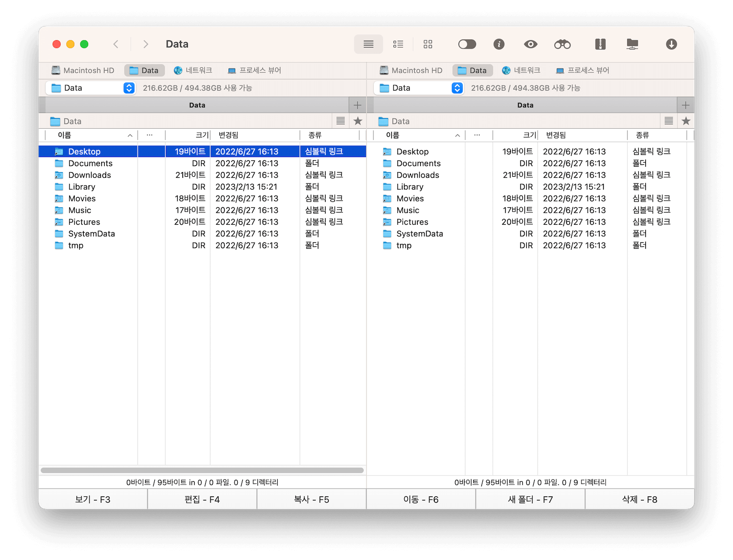Click Library folder icon in right pane
This screenshot has height=560, width=733.
[x=387, y=186]
